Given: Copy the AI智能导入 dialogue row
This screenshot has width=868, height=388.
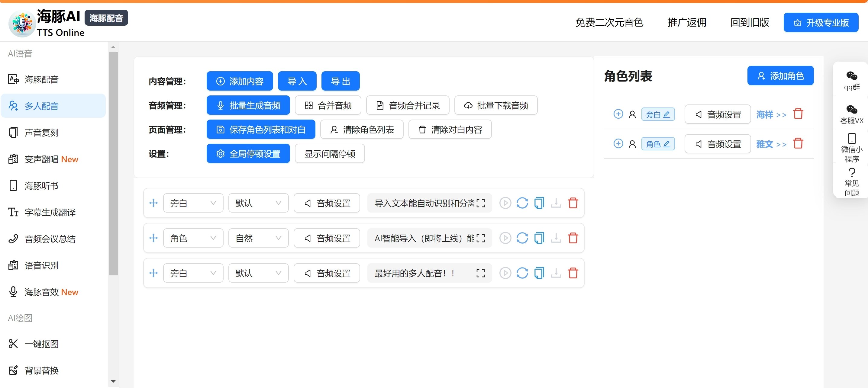Looking at the screenshot, I should tap(539, 238).
